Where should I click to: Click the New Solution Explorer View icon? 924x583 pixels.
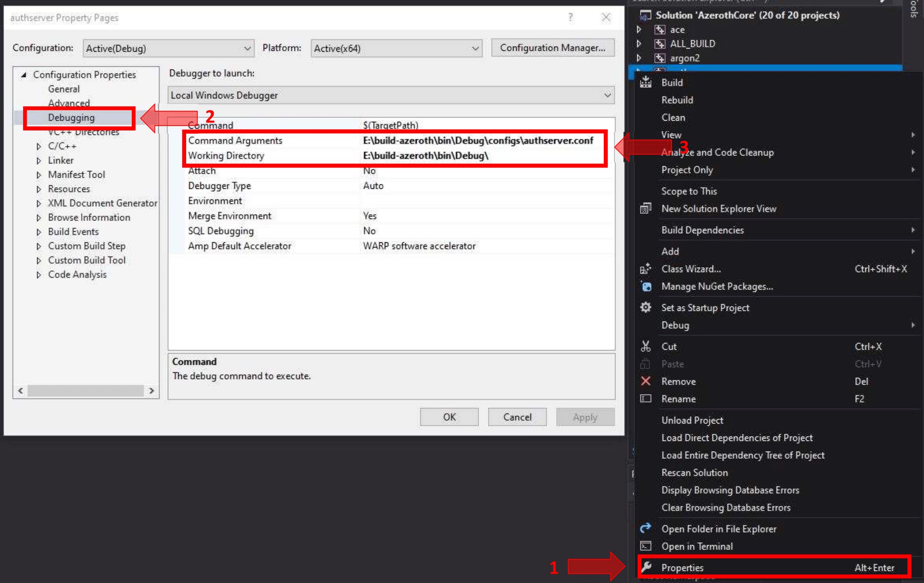(x=646, y=208)
